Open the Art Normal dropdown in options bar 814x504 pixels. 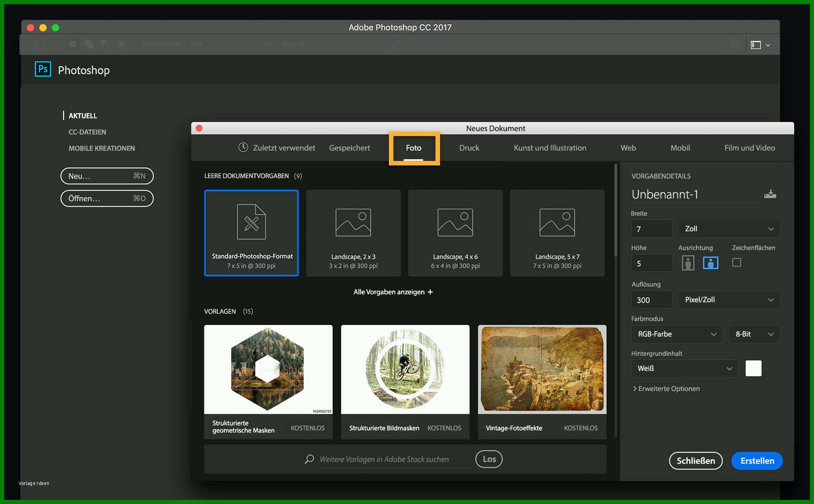click(x=303, y=44)
